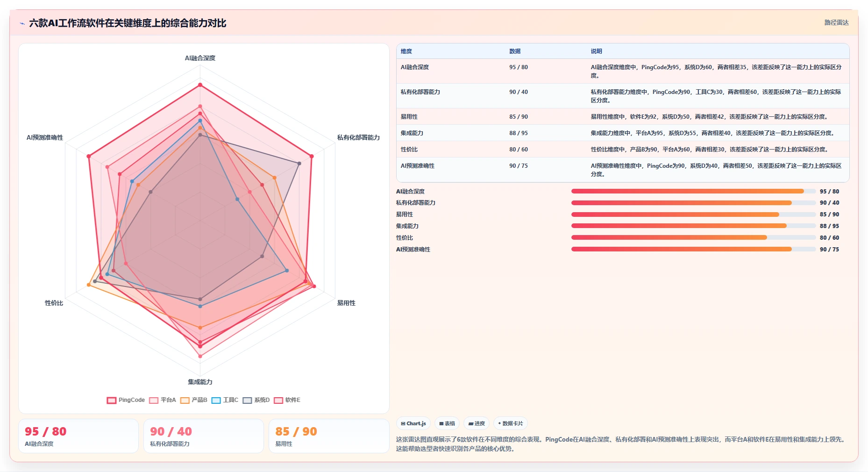Screen dimensions: 868x472
Task: Click the 易用性维度中 description in table
Action: (709, 117)
